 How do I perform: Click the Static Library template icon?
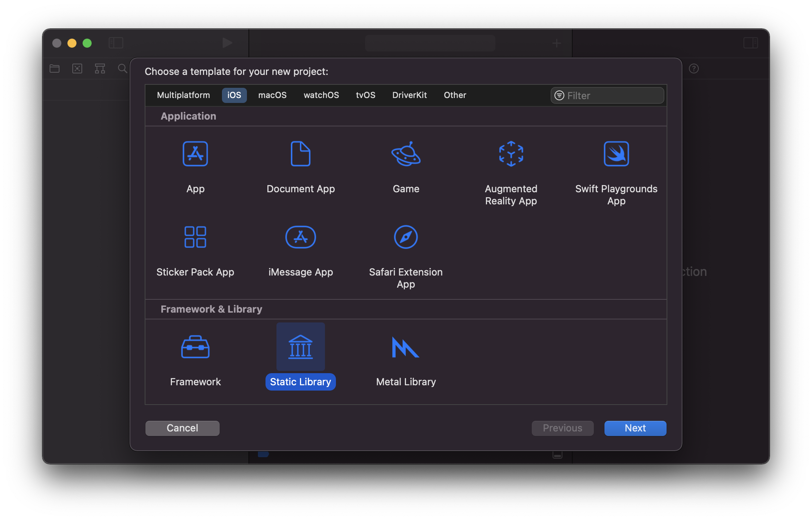point(301,347)
